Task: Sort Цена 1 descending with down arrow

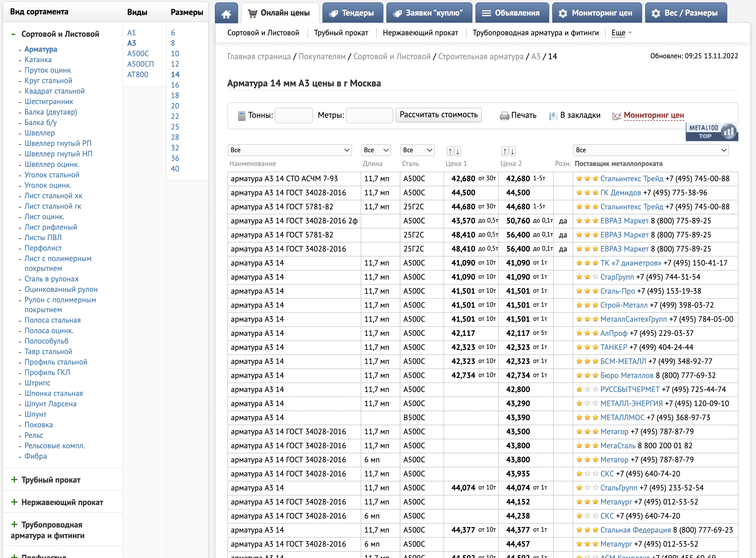Action: [x=458, y=151]
